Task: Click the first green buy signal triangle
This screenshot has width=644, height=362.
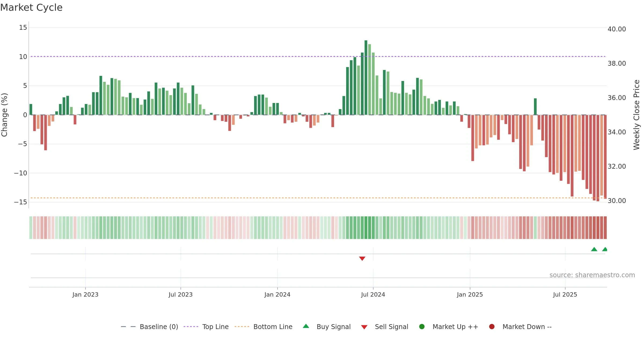Action: 594,249
